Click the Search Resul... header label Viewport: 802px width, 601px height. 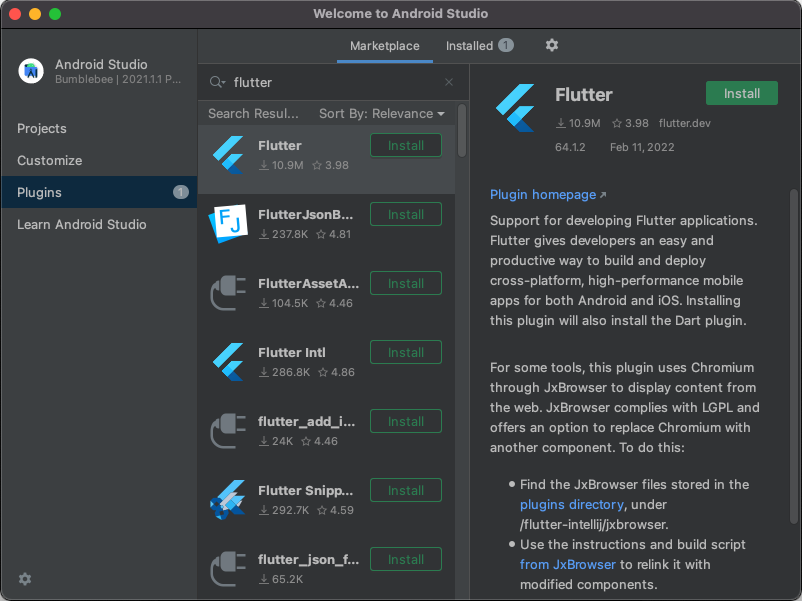click(253, 114)
